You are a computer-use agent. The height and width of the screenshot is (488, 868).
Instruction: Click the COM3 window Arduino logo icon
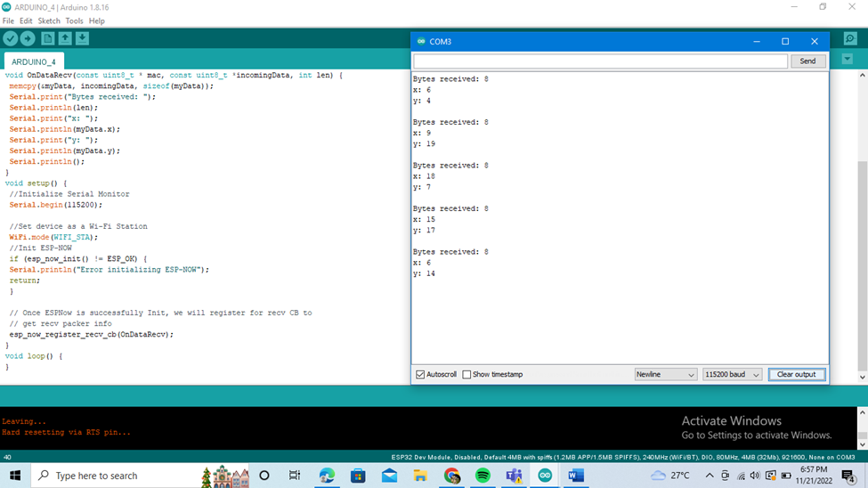[421, 42]
